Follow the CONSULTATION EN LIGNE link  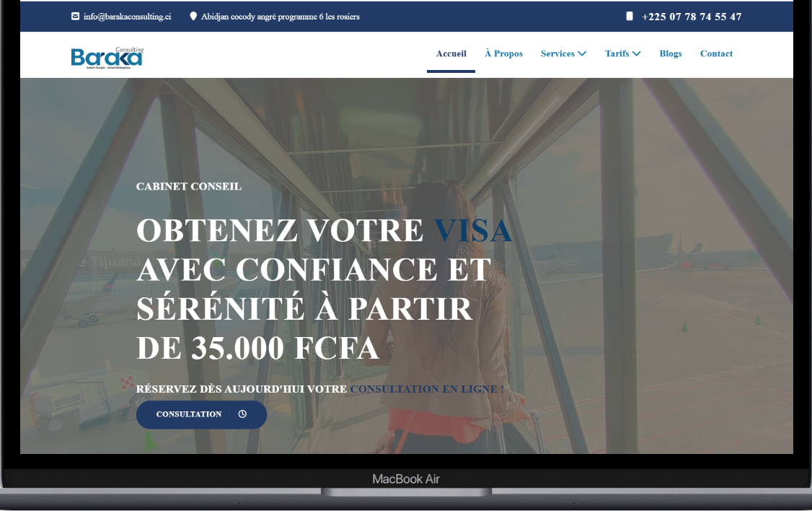426,389
